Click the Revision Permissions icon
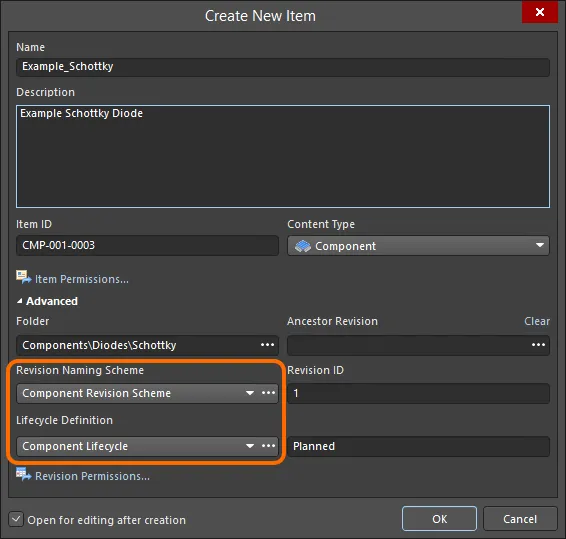This screenshot has width=566, height=539. pos(23,474)
